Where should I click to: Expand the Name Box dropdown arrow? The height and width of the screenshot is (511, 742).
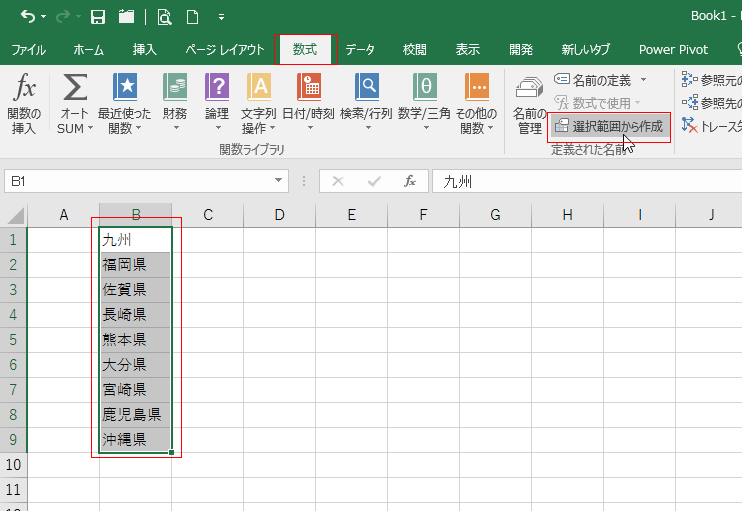pos(279,181)
